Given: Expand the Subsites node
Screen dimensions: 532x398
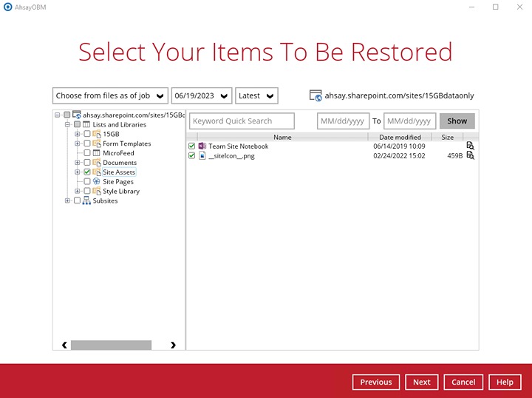Looking at the screenshot, I should (67, 200).
